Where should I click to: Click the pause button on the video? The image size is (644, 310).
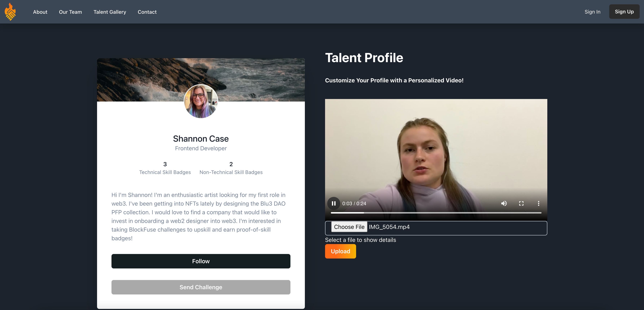[x=334, y=203]
